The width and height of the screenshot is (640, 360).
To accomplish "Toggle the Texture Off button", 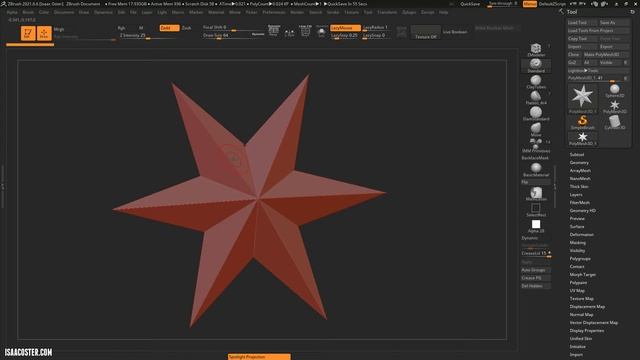I will (x=426, y=32).
